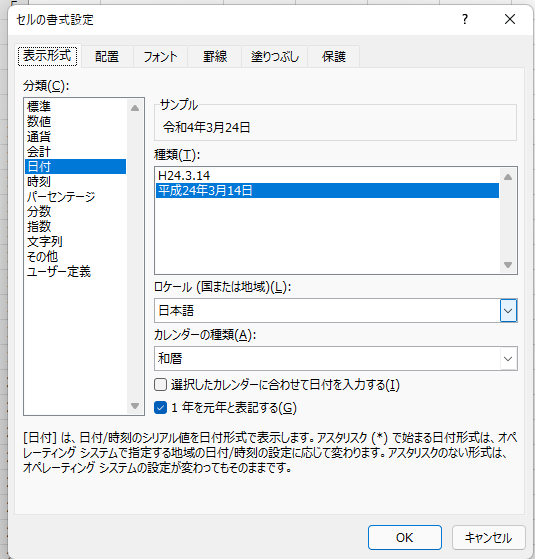Open the ロケール dropdown arrow
Screen dimensions: 535x559
pyautogui.click(x=508, y=311)
